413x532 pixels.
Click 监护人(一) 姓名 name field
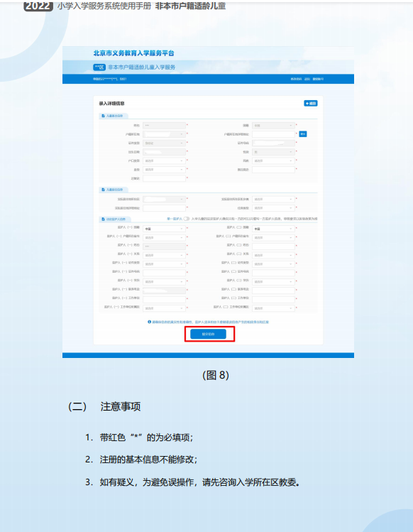(164, 246)
